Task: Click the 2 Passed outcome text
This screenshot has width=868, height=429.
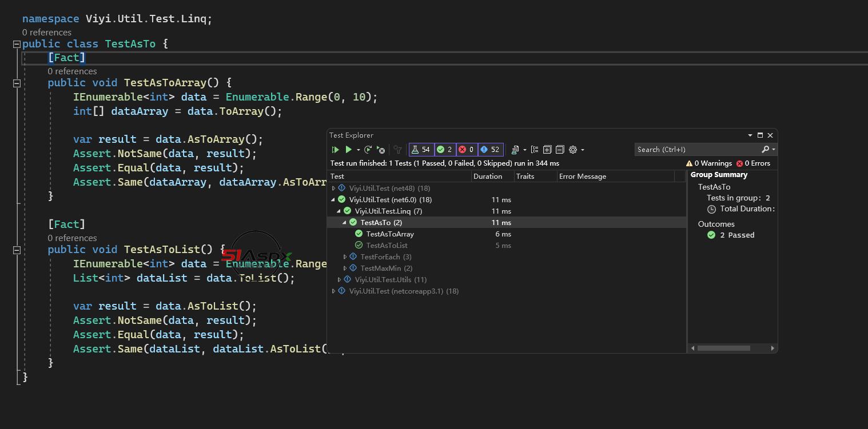Action: coord(737,235)
